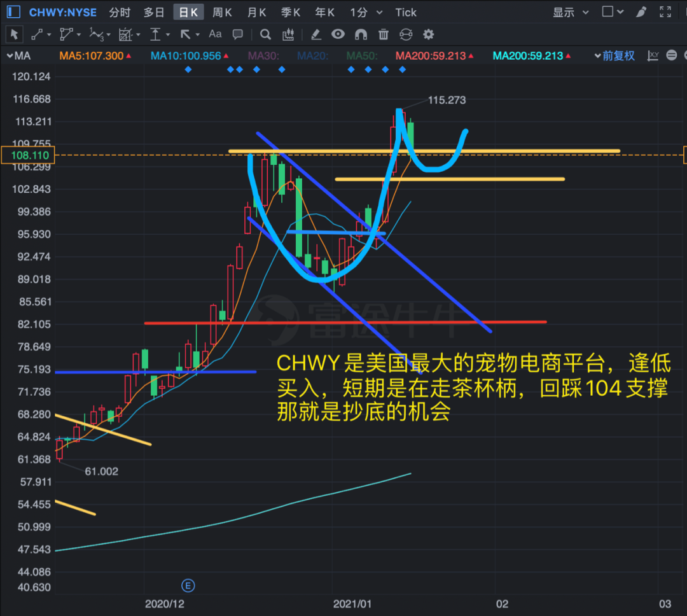This screenshot has height=616, width=687.
Task: Toggle the MA5:107.300 line
Action: coord(95,55)
